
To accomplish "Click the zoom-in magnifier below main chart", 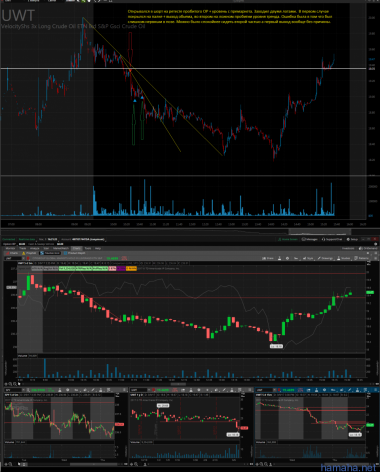I will 10,384.
